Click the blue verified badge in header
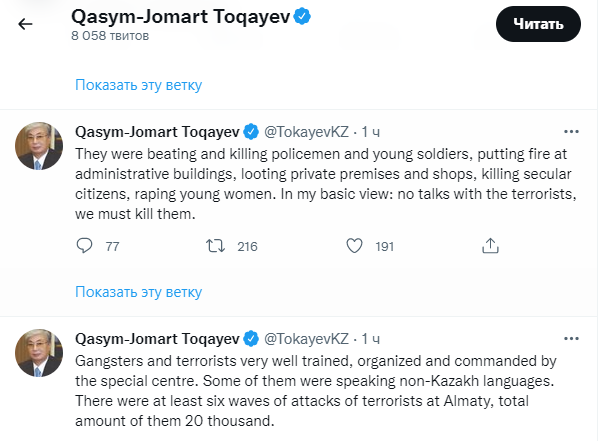The image size is (603, 441). 302,17
